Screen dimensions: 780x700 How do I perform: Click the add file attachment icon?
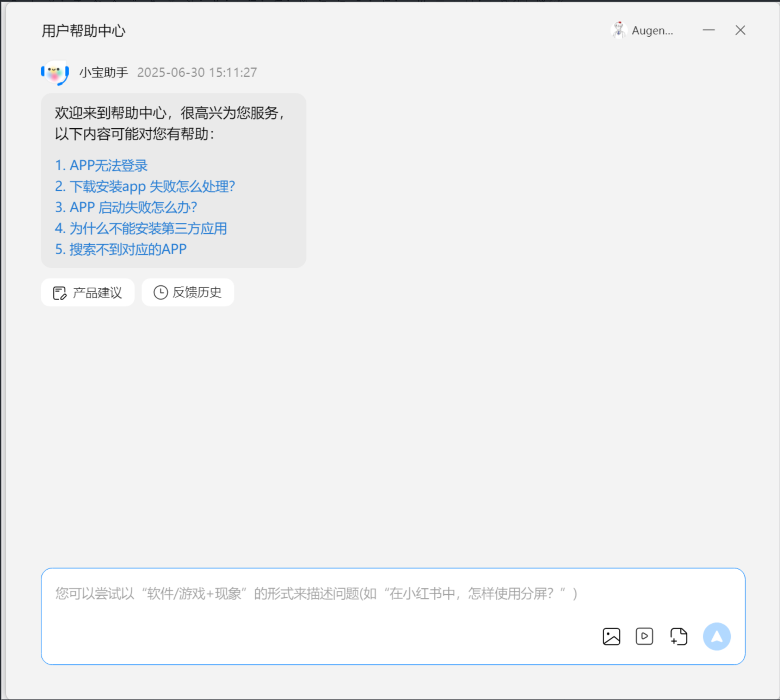678,636
